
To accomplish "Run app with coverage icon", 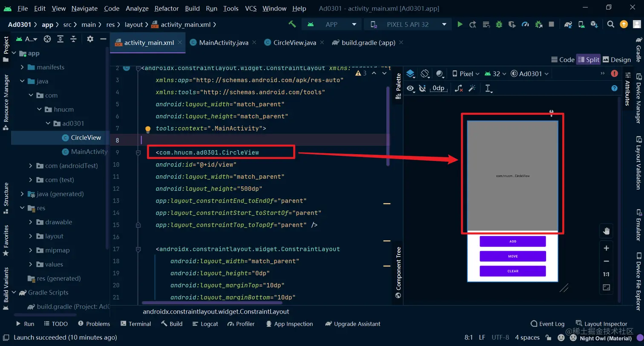I will (512, 24).
